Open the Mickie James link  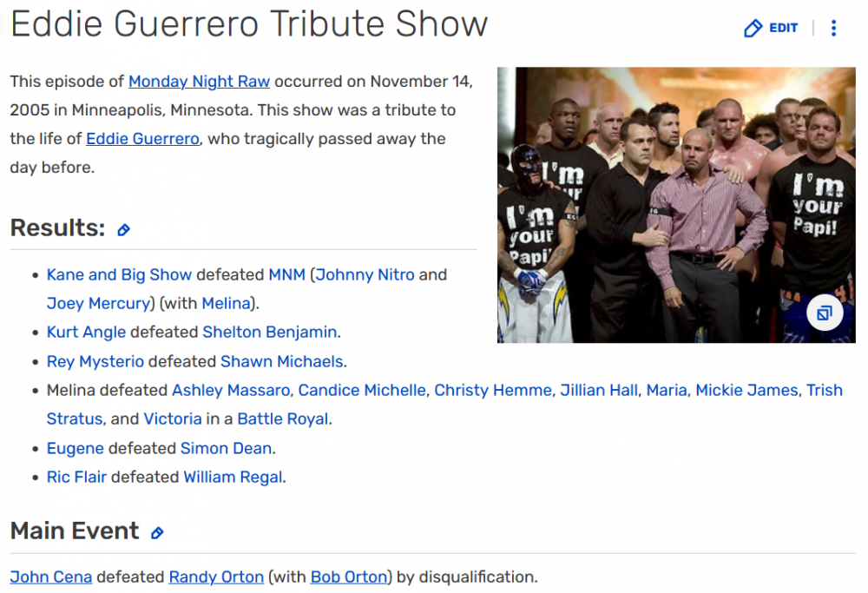point(746,391)
